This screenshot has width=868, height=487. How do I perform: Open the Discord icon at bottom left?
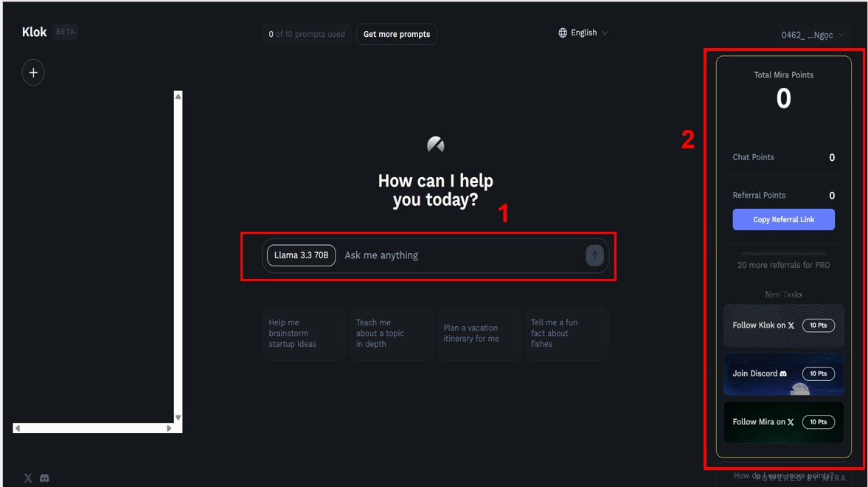45,478
